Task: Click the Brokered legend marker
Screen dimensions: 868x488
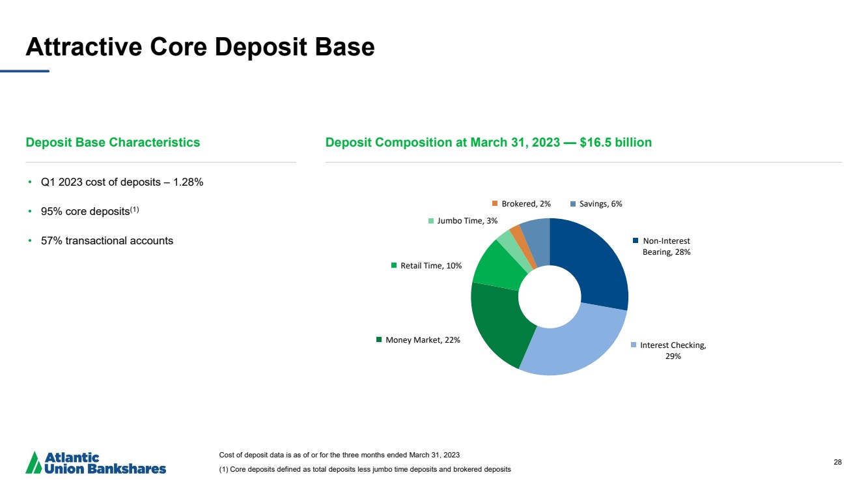Action: tap(495, 203)
